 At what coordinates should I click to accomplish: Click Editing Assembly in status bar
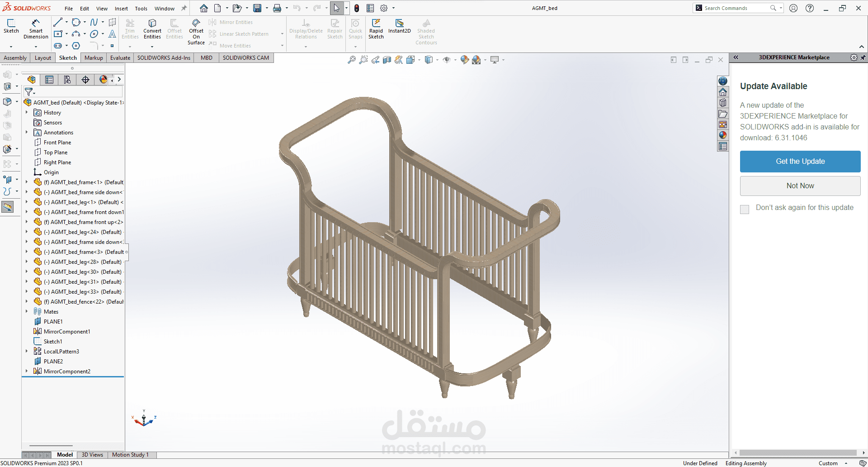click(x=746, y=463)
